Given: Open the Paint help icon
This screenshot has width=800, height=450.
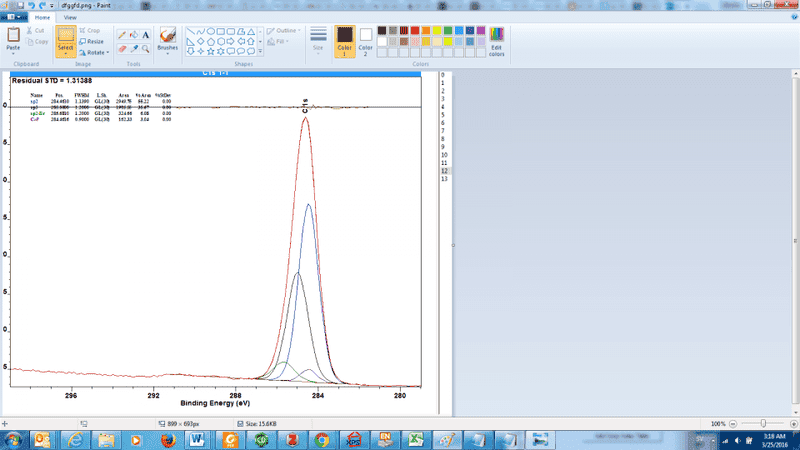Looking at the screenshot, I should tap(794, 17).
